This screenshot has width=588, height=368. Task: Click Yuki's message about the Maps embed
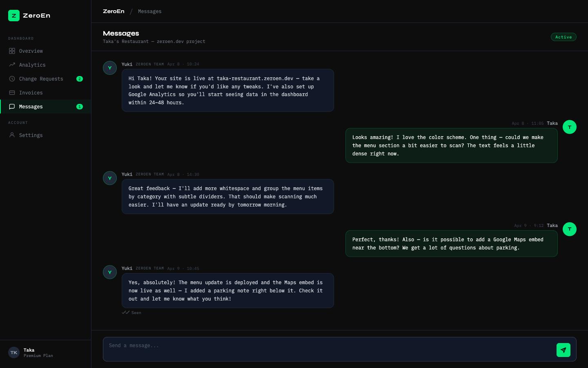point(227,290)
